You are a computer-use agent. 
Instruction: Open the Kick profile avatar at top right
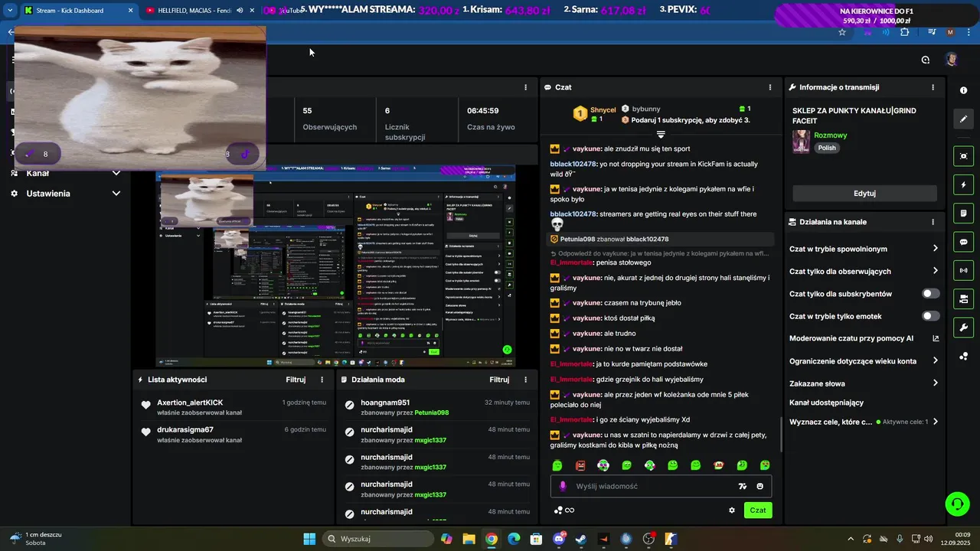pyautogui.click(x=952, y=60)
